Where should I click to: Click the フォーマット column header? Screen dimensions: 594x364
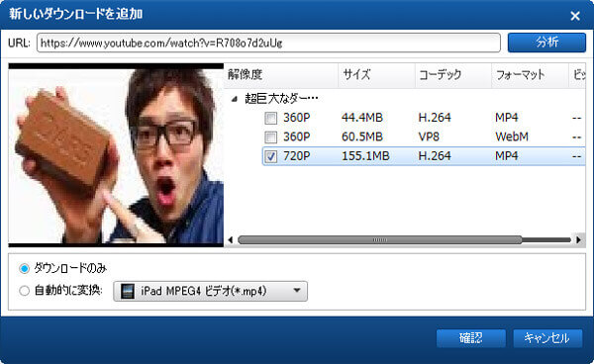pos(530,74)
